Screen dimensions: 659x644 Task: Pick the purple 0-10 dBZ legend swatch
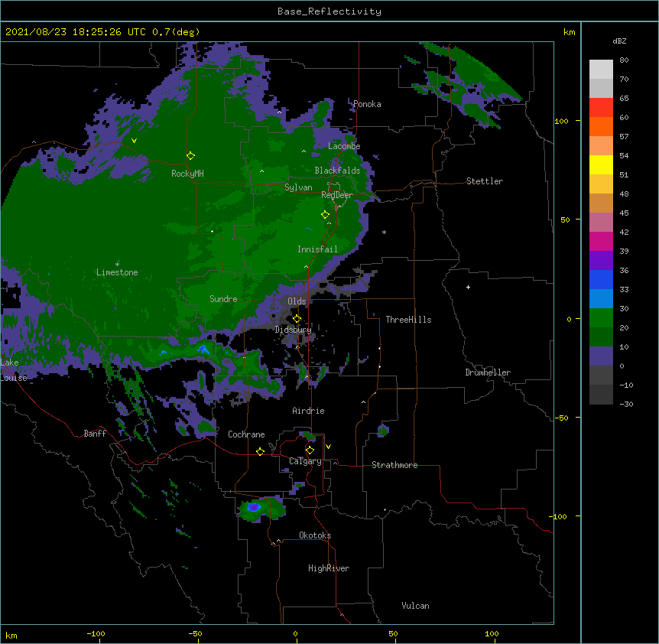601,356
